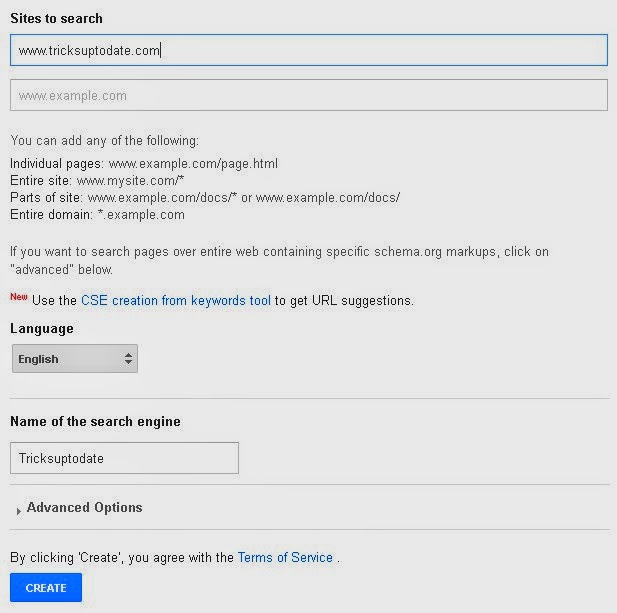Image resolution: width=617 pixels, height=613 pixels.
Task: Click the Language heading label
Action: (x=42, y=329)
